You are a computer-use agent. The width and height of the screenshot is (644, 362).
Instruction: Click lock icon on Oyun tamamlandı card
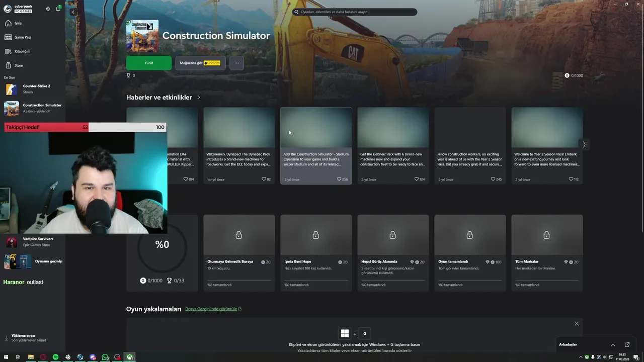[469, 235]
